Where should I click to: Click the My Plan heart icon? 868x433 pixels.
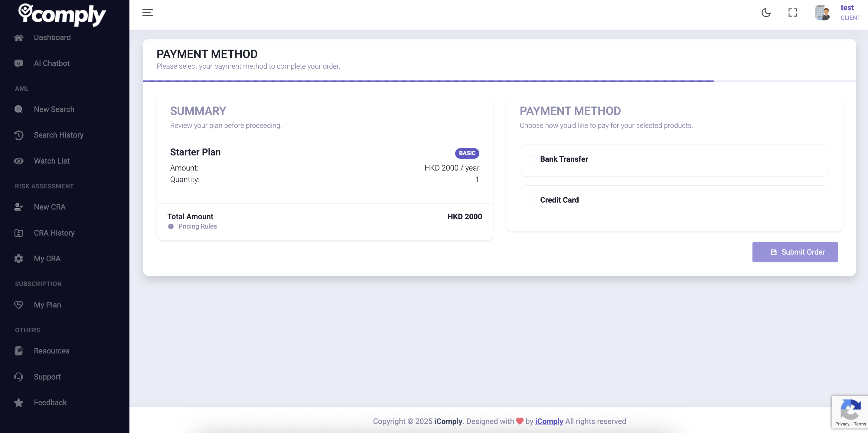coord(18,305)
